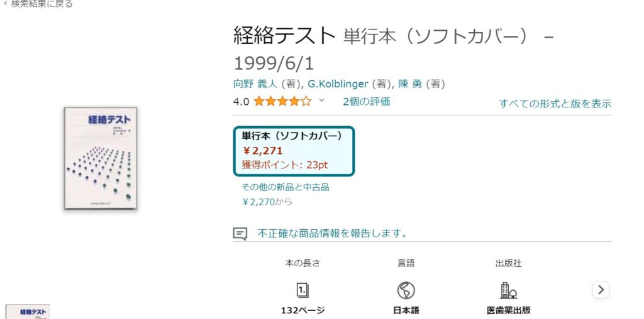Click the star rating icons
Viewport: 644px width, 319px height.
tap(282, 101)
